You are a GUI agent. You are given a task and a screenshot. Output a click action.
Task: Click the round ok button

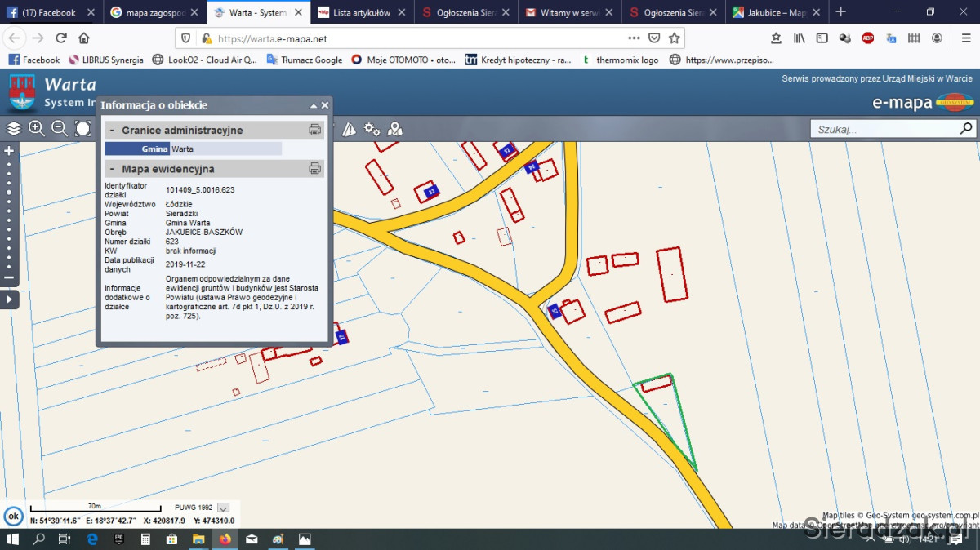[13, 516]
